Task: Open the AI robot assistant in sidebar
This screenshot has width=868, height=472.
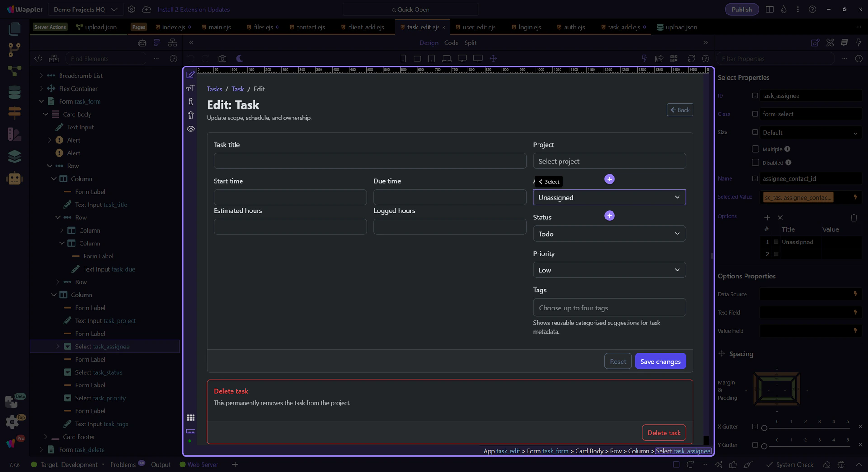Action: point(14,178)
